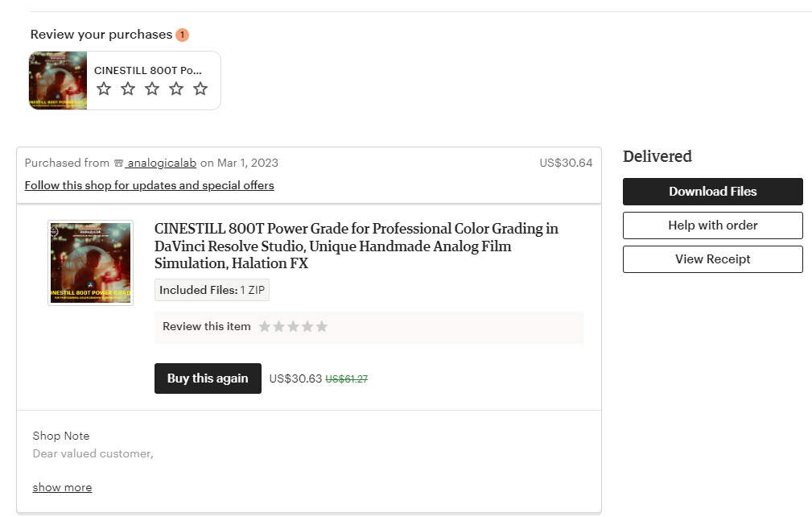Follow this shop for updates link
Viewport: 812px width, 517px height.
pos(149,185)
